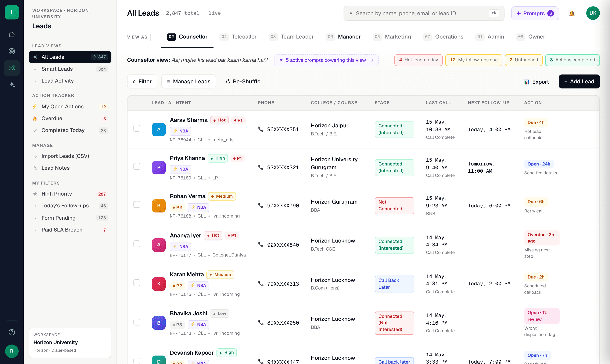The height and width of the screenshot is (364, 610).
Task: Switch to Manager view tab
Action: click(x=343, y=37)
